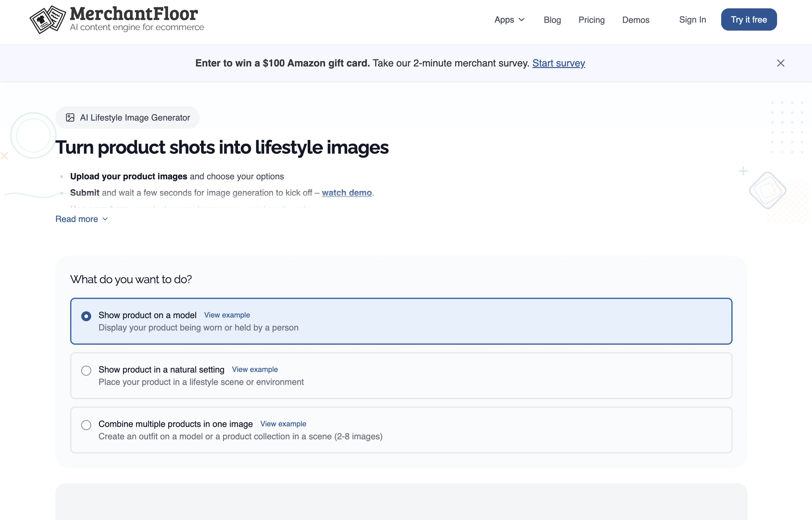Click 'Display your product being worn or held' text
Viewport: 812px width, 520px height.
pyautogui.click(x=198, y=327)
